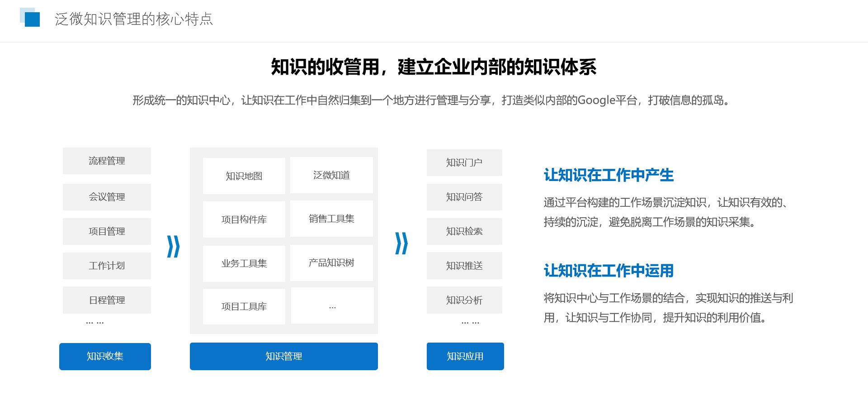Image resolution: width=868 pixels, height=396 pixels.
Task: Open the 工作计划 item
Action: [x=107, y=266]
